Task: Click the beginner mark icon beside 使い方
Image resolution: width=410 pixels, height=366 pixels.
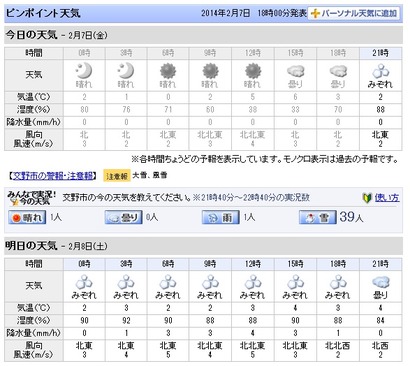Action: tap(367, 198)
